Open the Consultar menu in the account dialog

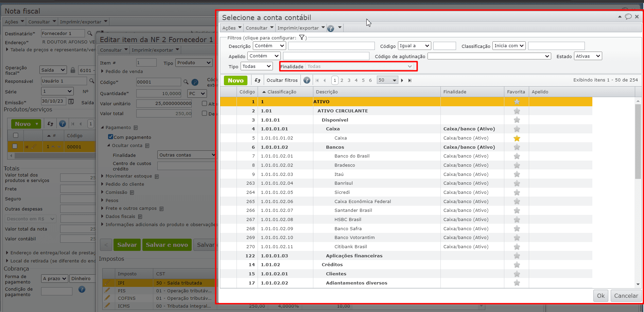tap(259, 28)
